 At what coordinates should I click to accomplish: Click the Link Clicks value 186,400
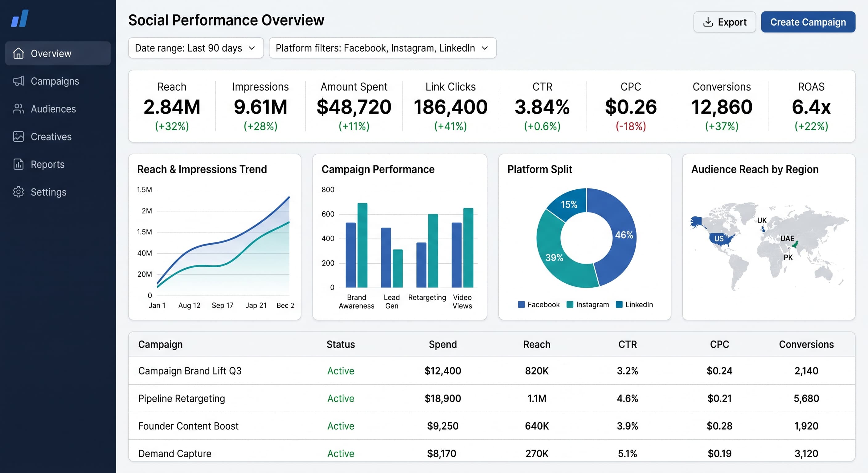[451, 107]
